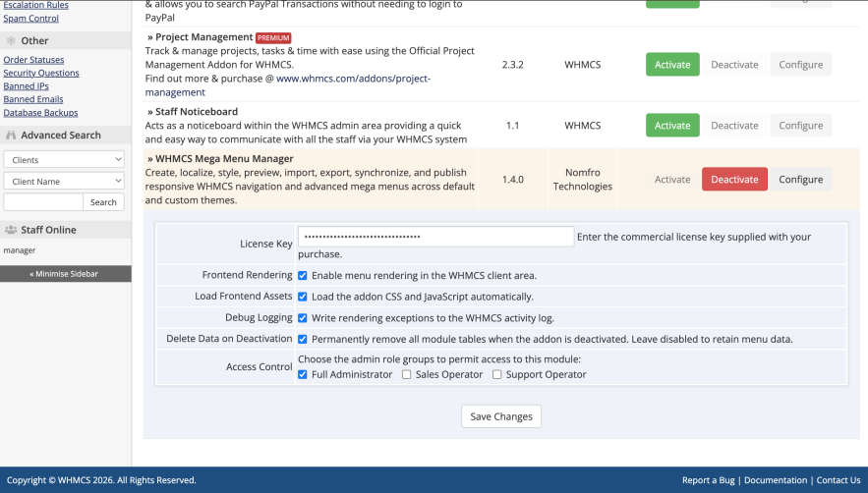This screenshot has height=493, width=868.
Task: Disable the Debug Logging checkbox
Action: [x=302, y=318]
